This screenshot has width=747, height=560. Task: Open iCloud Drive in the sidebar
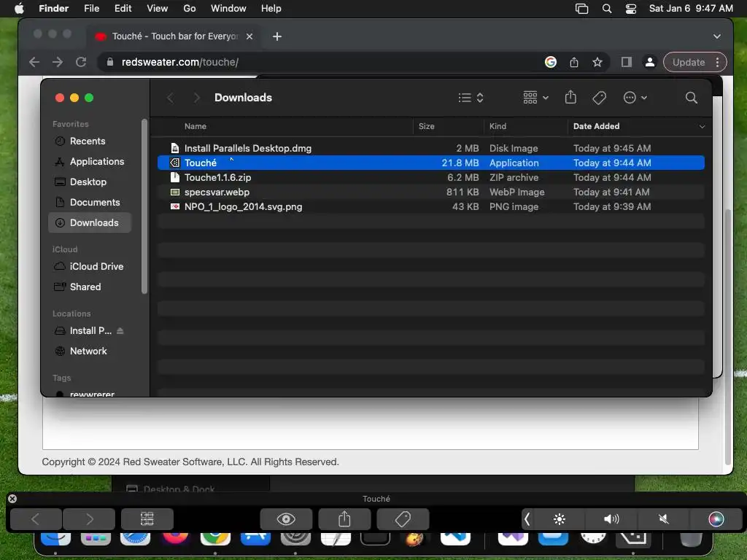89,267
